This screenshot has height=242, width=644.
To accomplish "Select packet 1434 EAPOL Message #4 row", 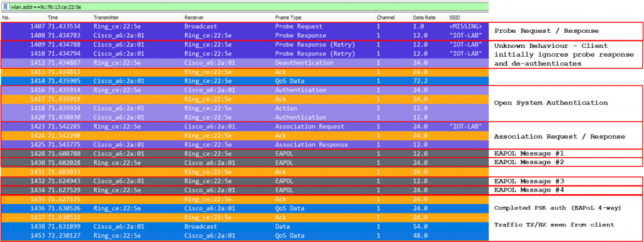I will coord(245,190).
